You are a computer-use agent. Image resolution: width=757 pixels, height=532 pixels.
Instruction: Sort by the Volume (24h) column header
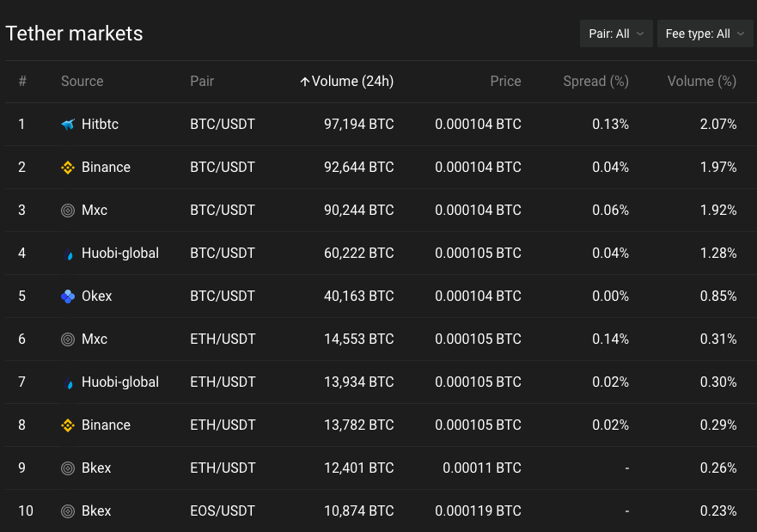[347, 82]
